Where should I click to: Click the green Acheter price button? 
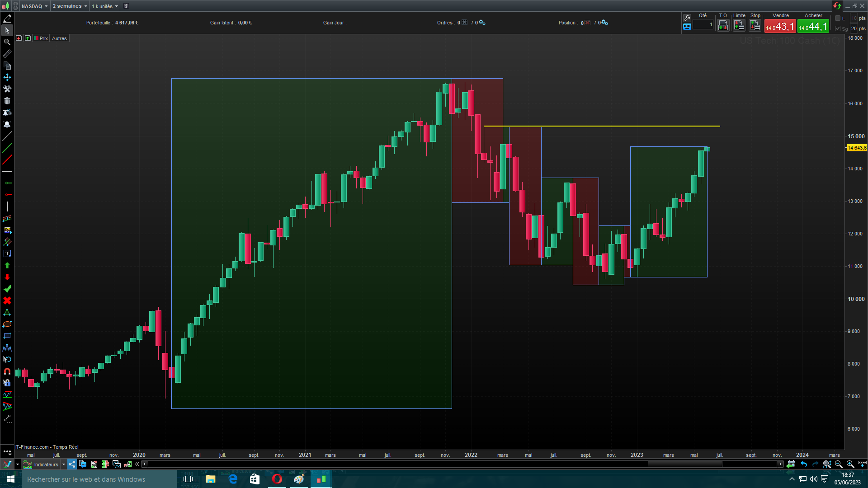pos(813,27)
